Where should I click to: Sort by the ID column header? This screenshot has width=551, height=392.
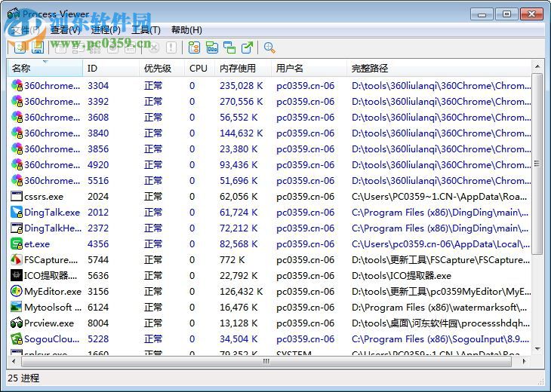(x=111, y=68)
